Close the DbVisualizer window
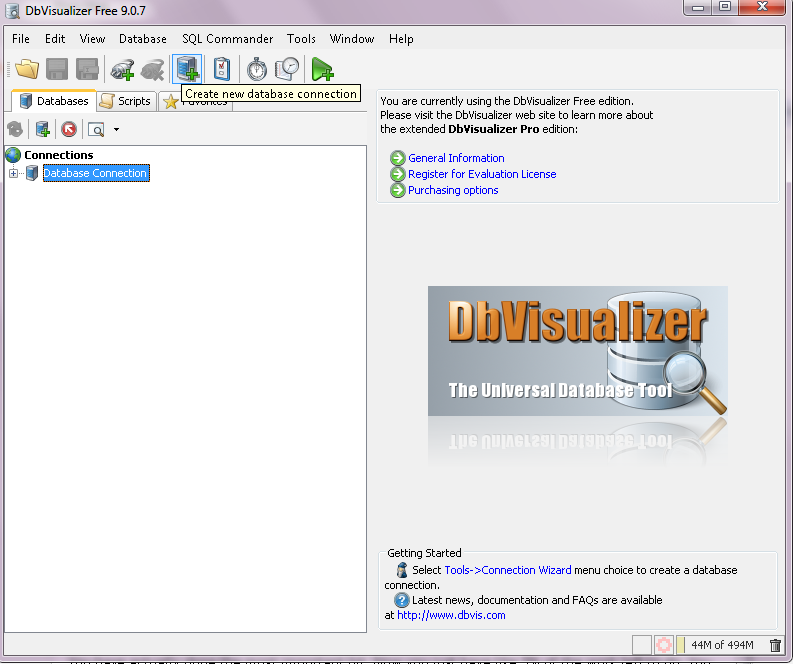 [762, 7]
